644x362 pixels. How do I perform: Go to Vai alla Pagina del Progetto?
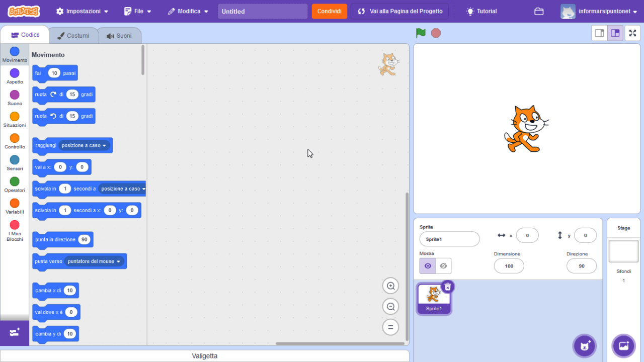click(399, 11)
